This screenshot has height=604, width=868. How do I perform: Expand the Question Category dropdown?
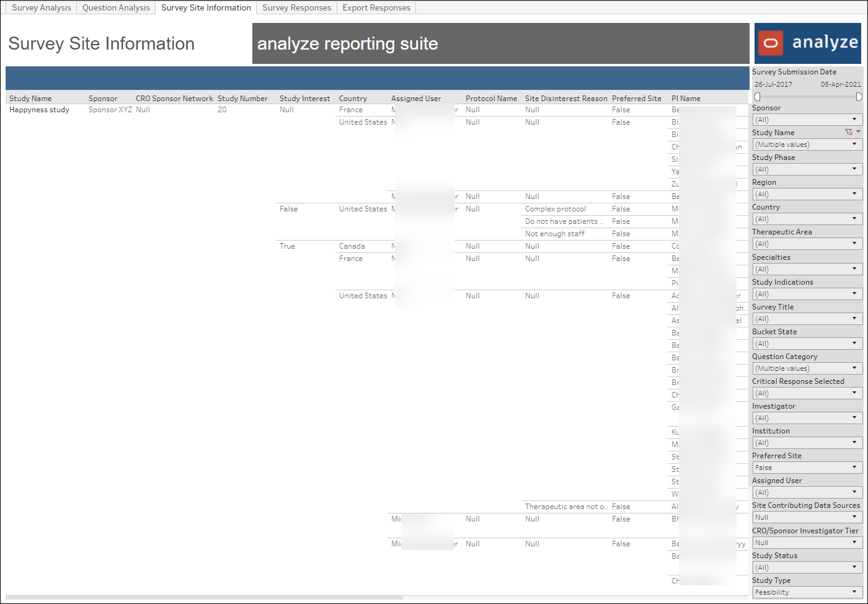pos(807,368)
